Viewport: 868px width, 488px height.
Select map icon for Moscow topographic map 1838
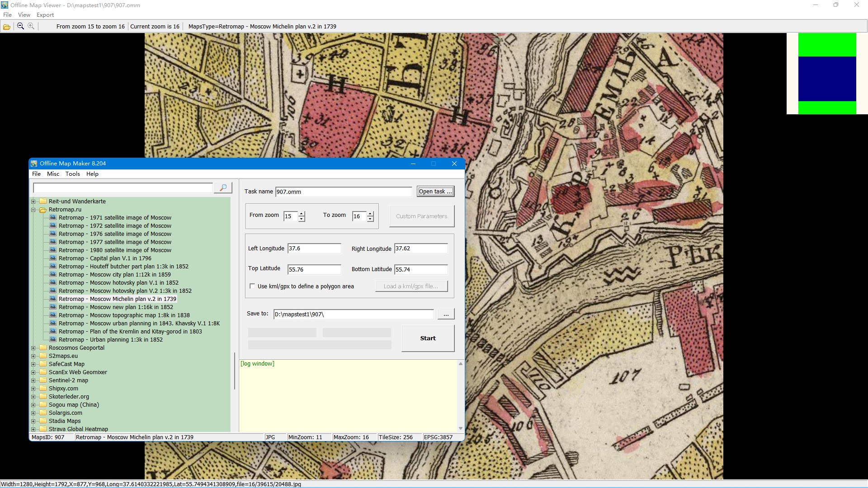(x=53, y=315)
